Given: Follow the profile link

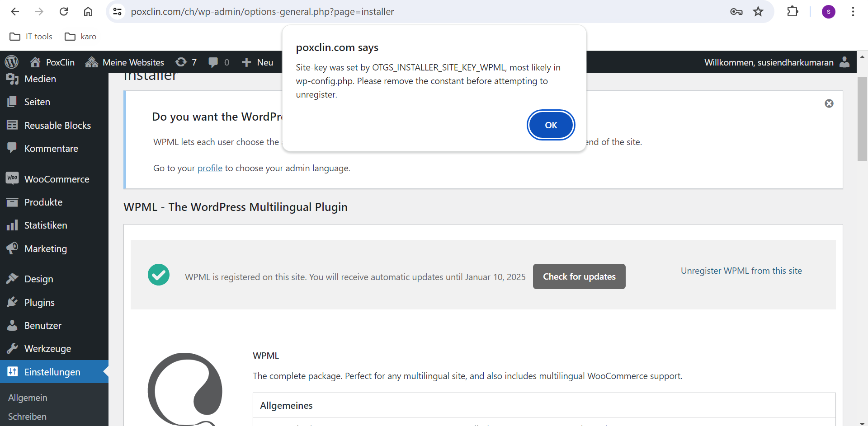Looking at the screenshot, I should click(210, 168).
